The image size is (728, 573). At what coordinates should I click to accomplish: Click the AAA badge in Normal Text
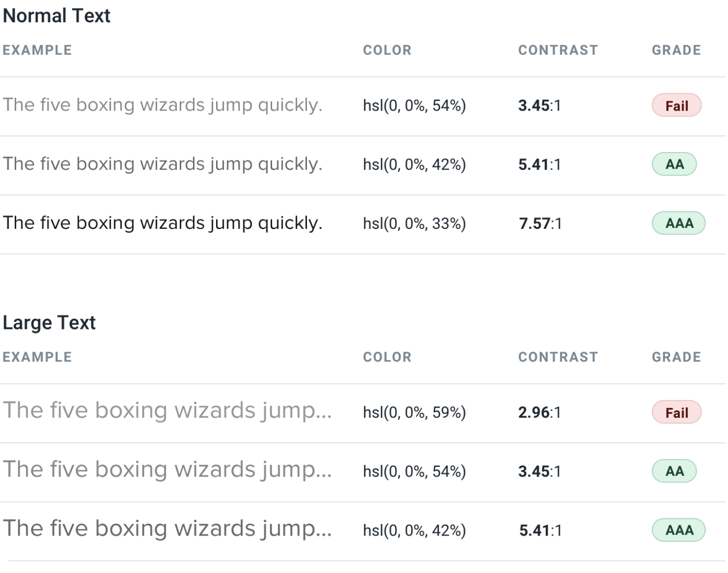(x=679, y=223)
